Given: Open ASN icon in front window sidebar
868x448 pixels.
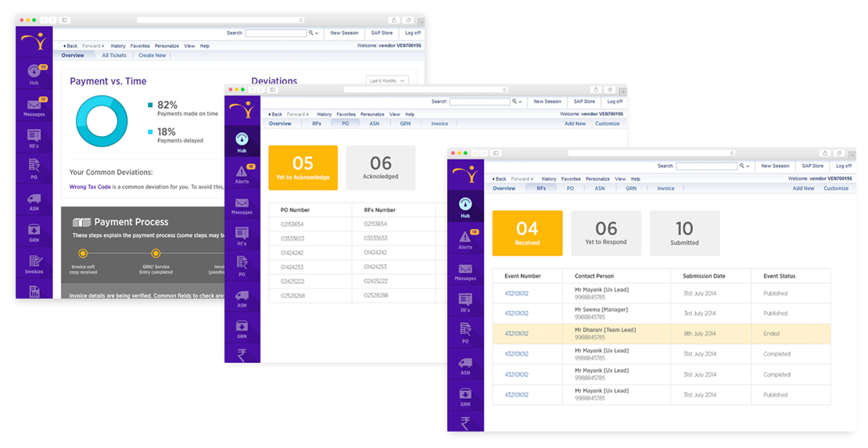Looking at the screenshot, I should 465,363.
